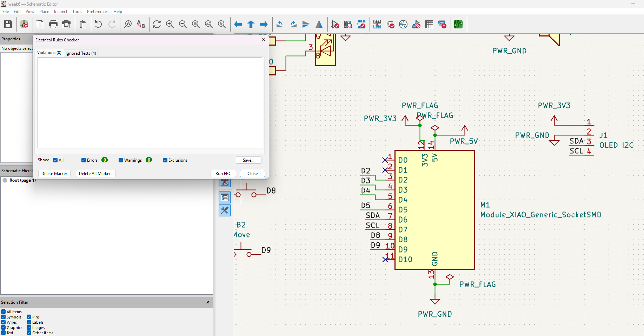The image size is (644, 336).
Task: Open Schematic Setup from the toolbar
Action: 24,24
